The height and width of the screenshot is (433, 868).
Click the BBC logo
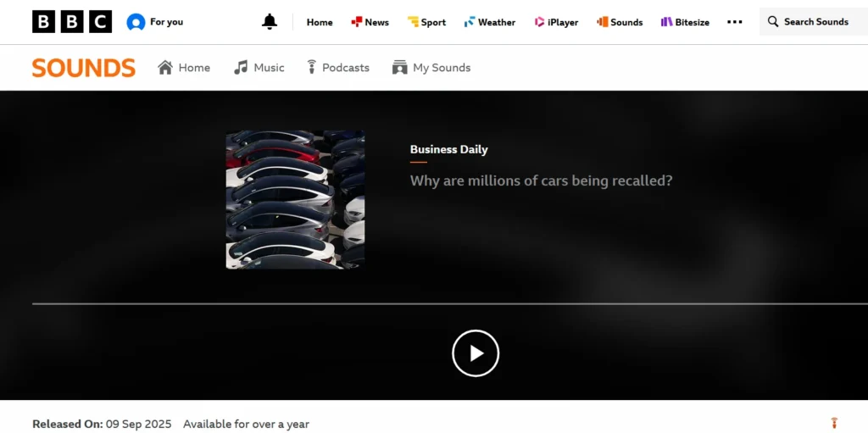[72, 22]
